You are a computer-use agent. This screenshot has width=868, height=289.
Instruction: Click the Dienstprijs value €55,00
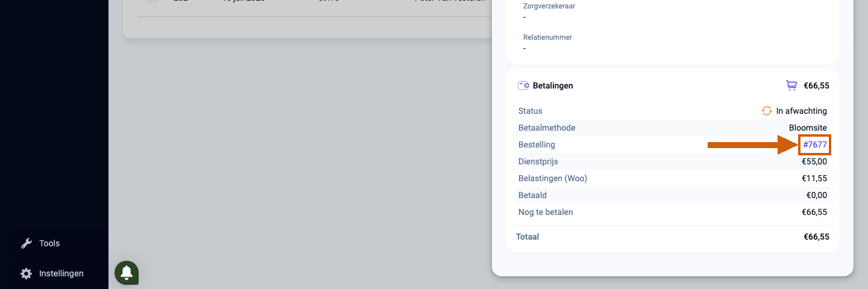coord(814,161)
